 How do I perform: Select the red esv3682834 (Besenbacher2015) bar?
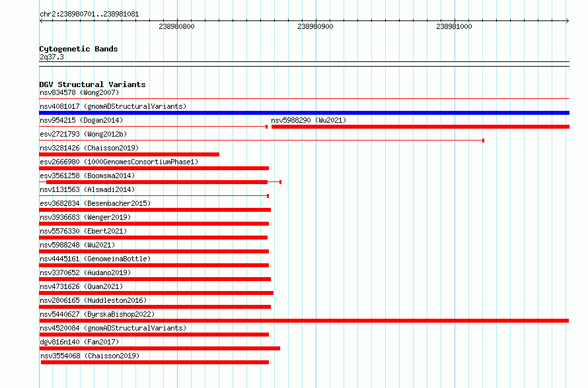coord(155,210)
